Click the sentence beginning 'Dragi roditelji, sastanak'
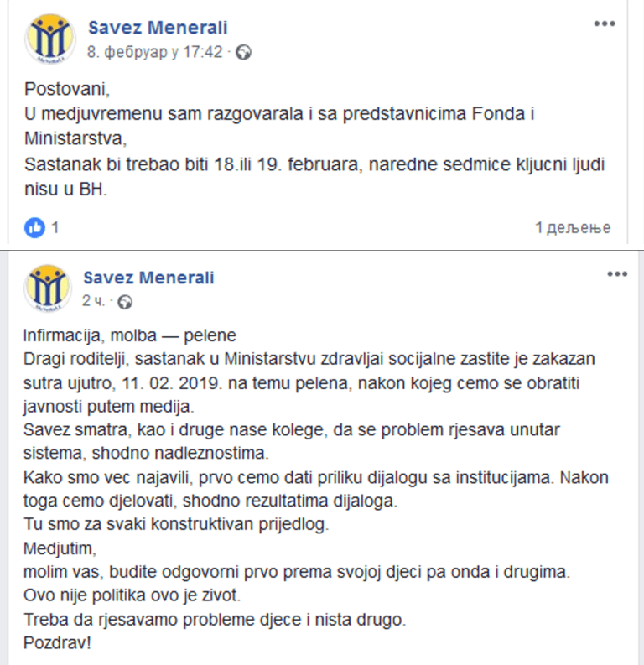The height and width of the screenshot is (665, 644). (x=309, y=382)
